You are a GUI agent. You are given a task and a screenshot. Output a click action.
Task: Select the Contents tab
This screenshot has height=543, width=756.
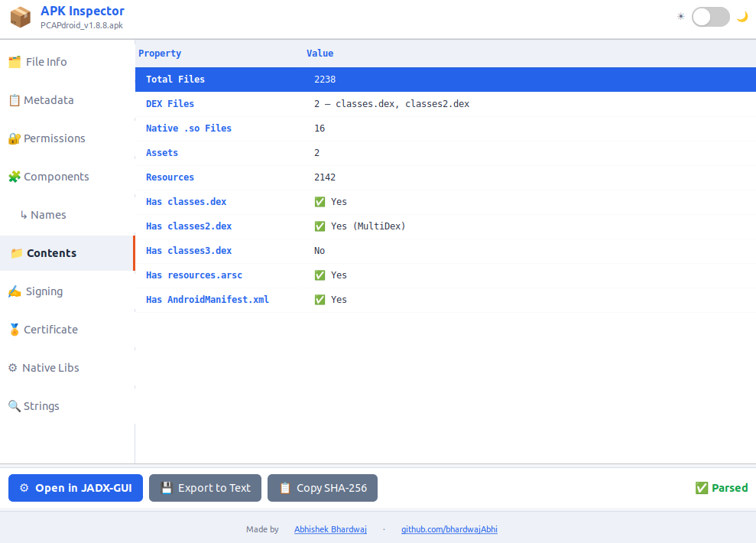tap(67, 253)
